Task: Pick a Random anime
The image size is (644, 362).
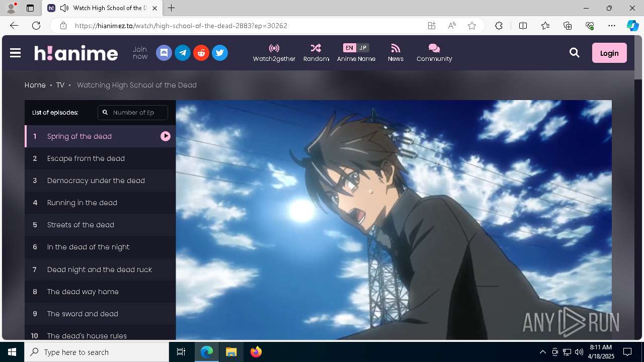Action: point(316,53)
